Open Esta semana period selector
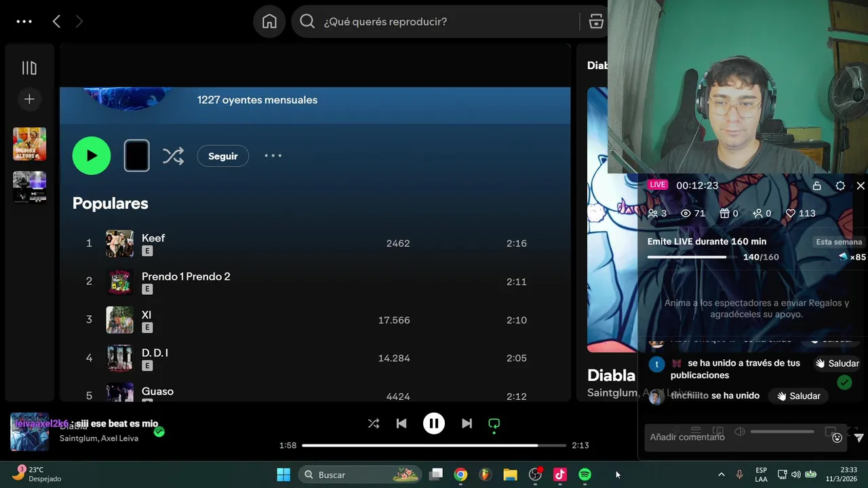 coord(839,242)
